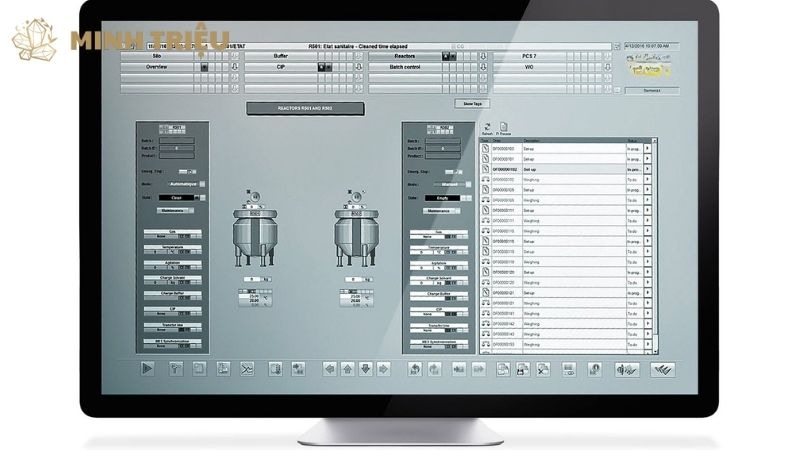Click the left arrow navigation icon
Viewport: 800px width, 450px height.
point(329,369)
